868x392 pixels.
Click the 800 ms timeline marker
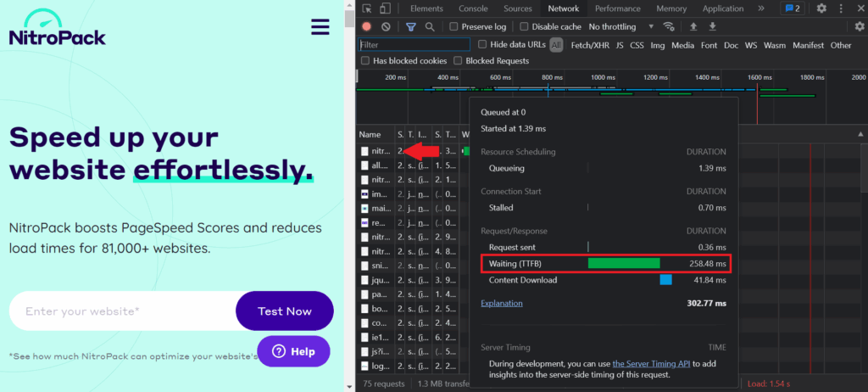pyautogui.click(x=551, y=77)
